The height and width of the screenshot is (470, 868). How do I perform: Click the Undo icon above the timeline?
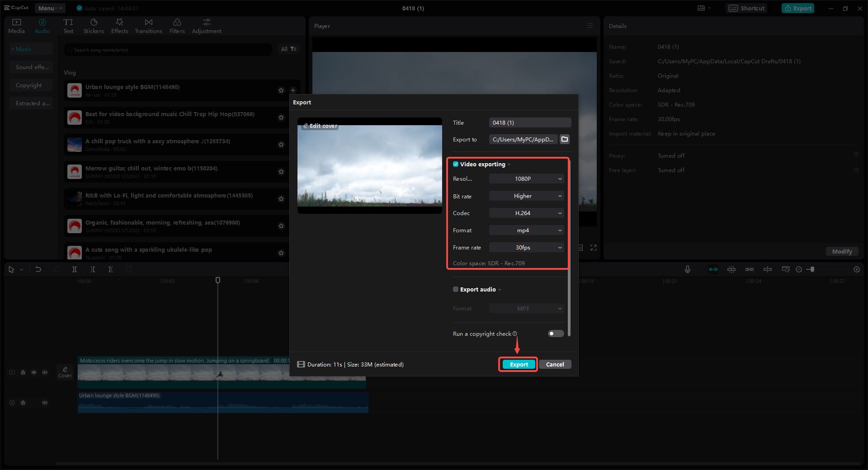pos(38,269)
